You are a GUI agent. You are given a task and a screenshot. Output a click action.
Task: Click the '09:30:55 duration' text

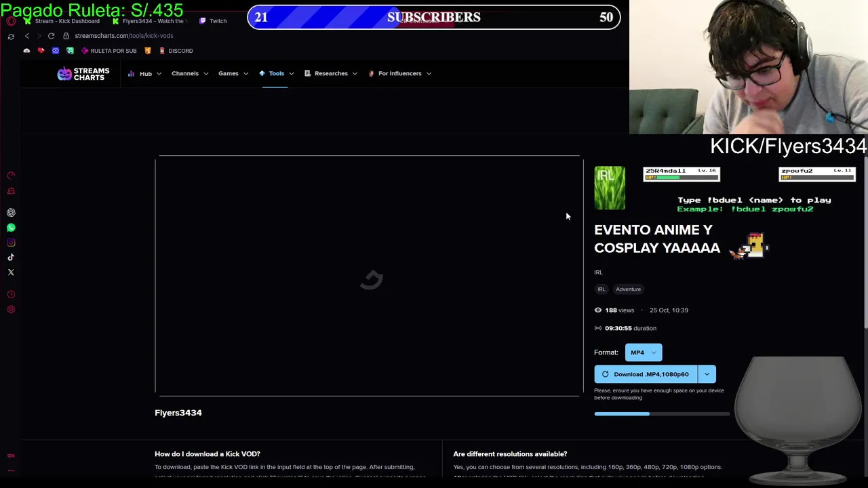tap(631, 328)
